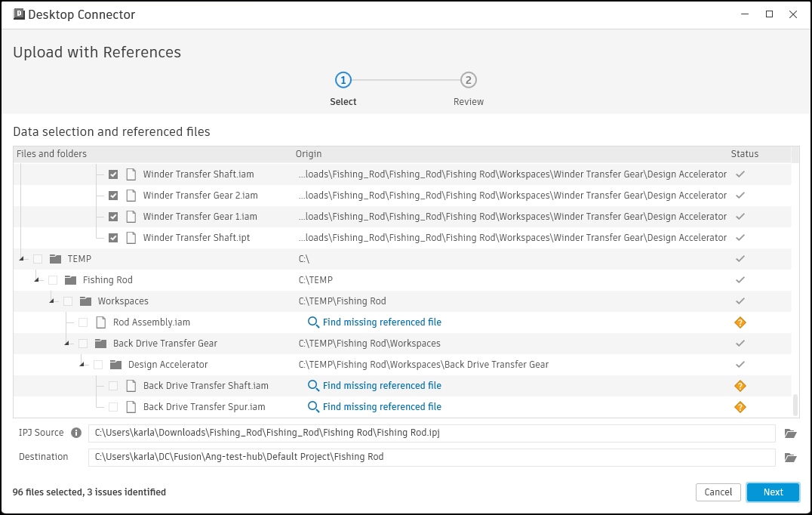Go to step 2 Review
The image size is (812, 515).
(x=469, y=81)
